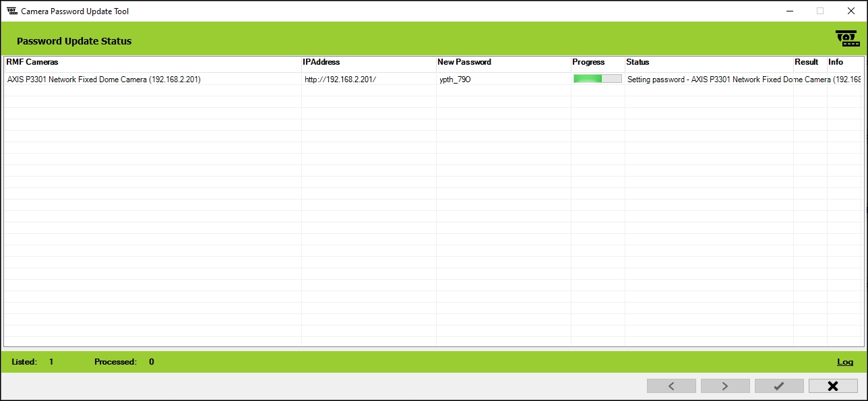The height and width of the screenshot is (401, 868).
Task: Open the Log link
Action: (x=845, y=362)
